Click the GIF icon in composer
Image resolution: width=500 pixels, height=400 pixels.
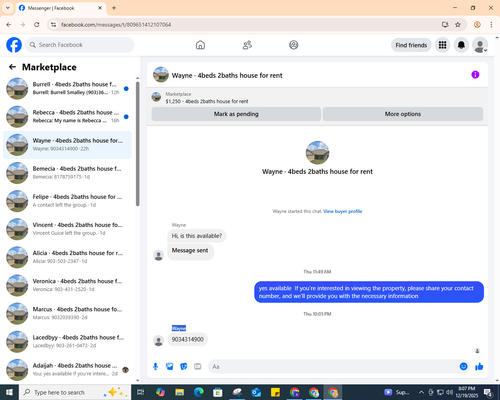click(x=198, y=367)
